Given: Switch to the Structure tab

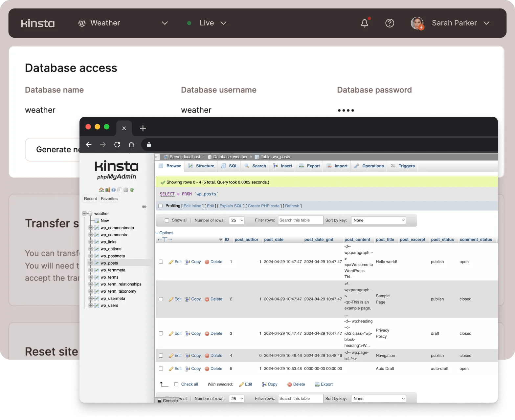Looking at the screenshot, I should coord(201,166).
